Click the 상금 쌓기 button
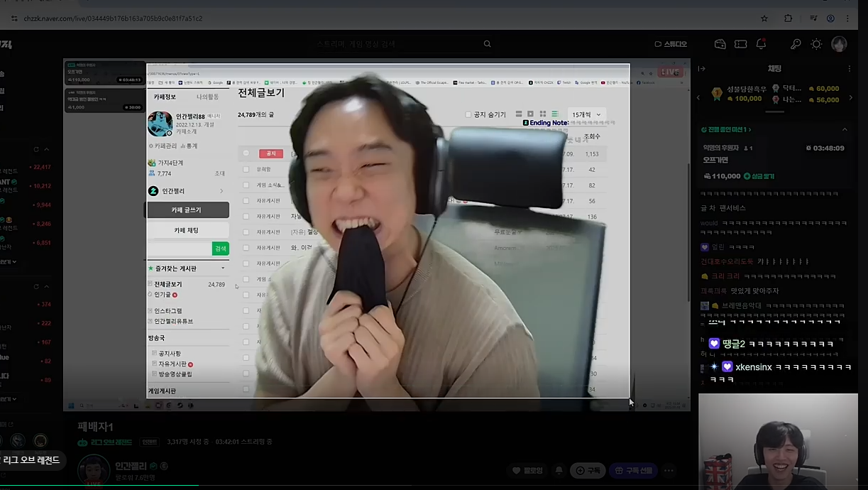Viewport: 868px width, 490px height. [759, 176]
